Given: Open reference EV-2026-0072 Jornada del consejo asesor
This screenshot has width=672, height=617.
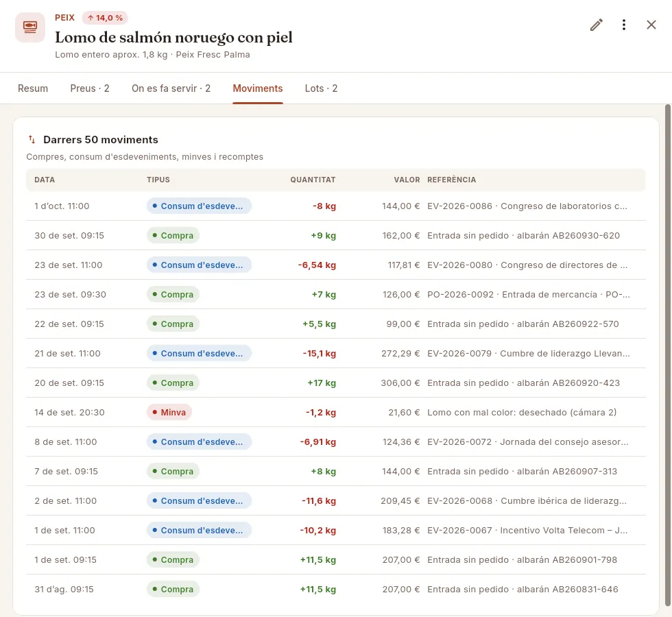Looking at the screenshot, I should [x=527, y=442].
